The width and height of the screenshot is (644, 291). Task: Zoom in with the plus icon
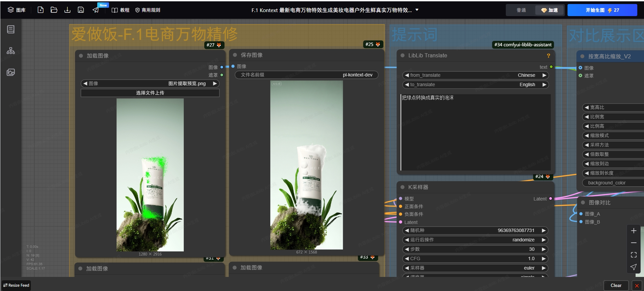[x=634, y=231]
